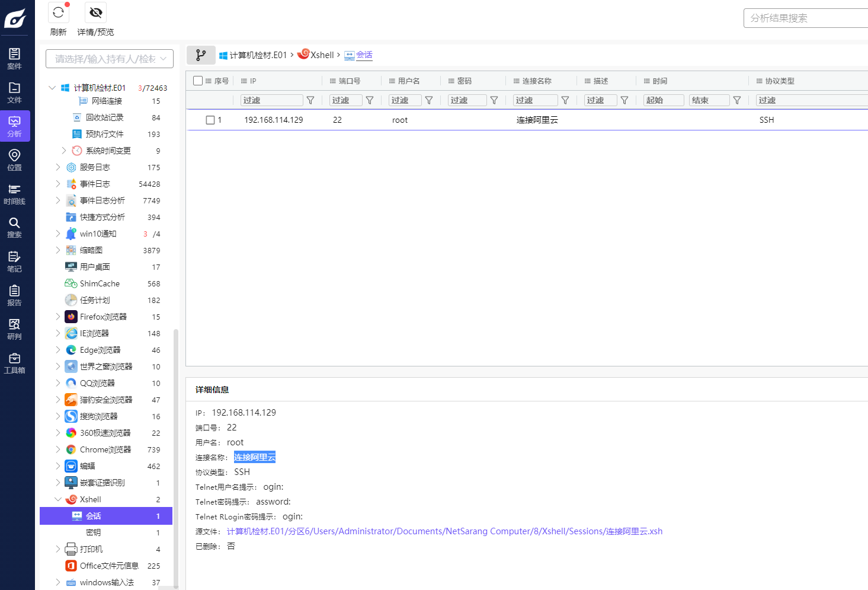Click the 会话 breadcrumb link

pos(358,55)
